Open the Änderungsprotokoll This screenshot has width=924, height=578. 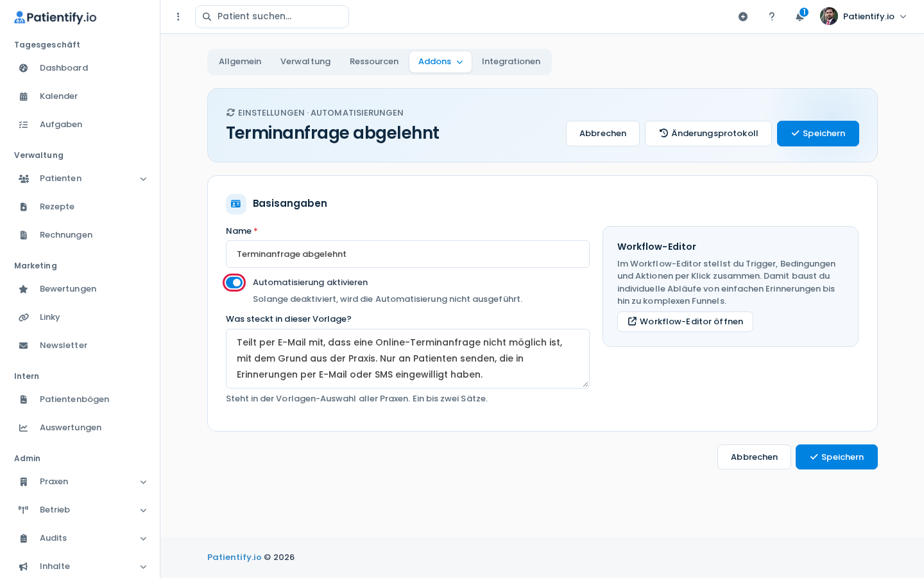(x=708, y=134)
